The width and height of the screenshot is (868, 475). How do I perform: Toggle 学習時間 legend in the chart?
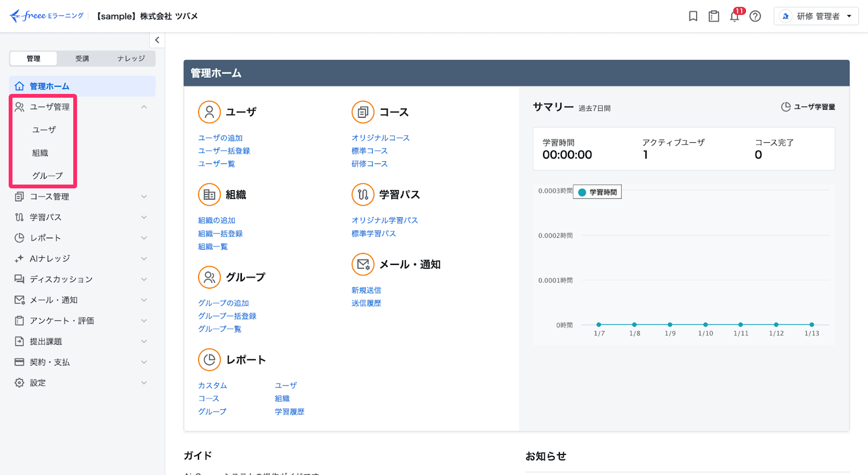[x=597, y=192]
